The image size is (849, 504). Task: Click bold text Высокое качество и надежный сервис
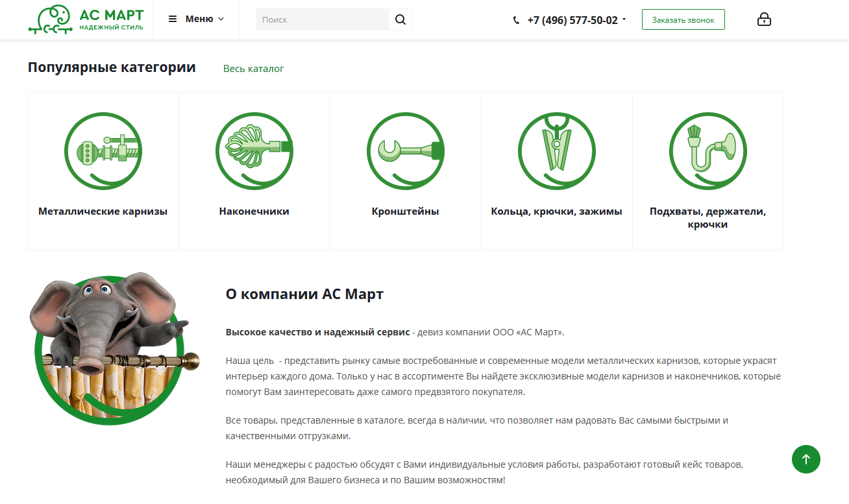pos(317,332)
